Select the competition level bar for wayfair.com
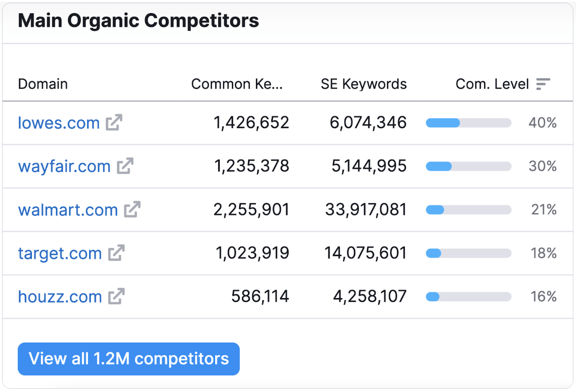 468,166
